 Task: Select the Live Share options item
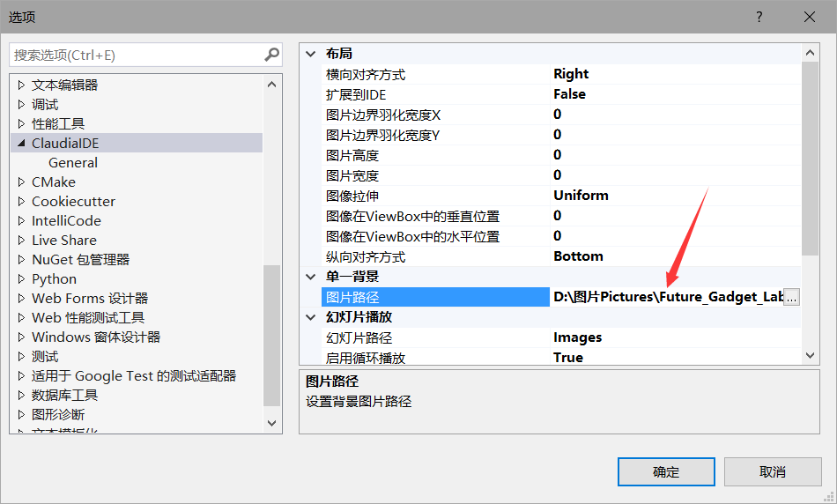point(63,240)
